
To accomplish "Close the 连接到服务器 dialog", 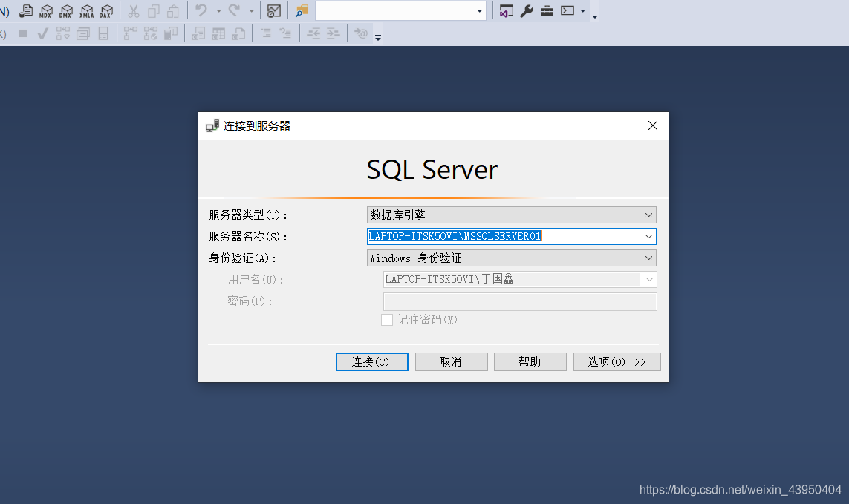I will tap(653, 125).
